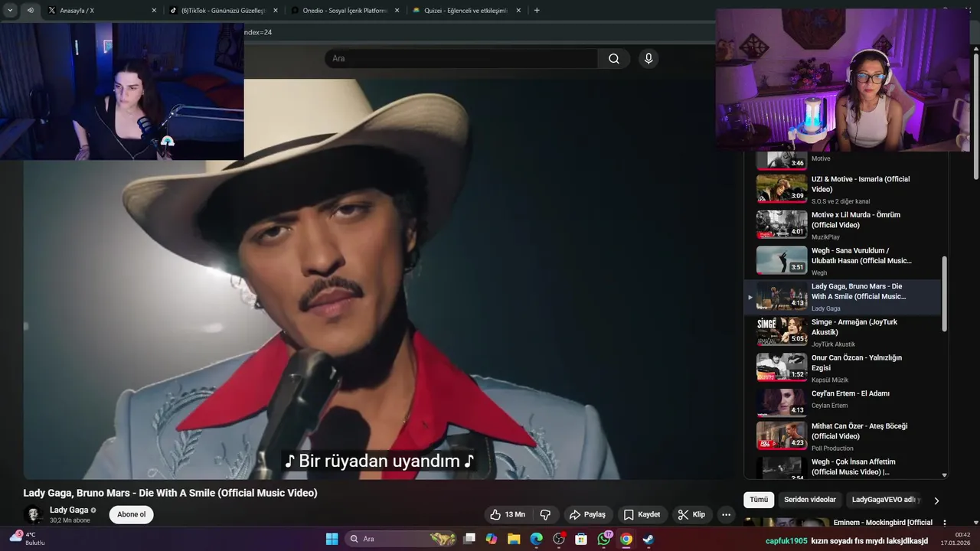Open Steam from the taskbar

pos(648,539)
